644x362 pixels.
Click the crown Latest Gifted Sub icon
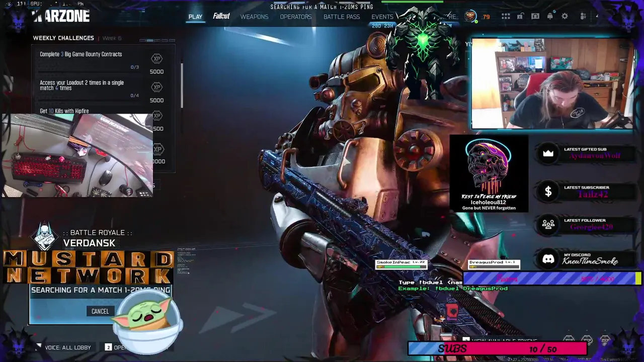click(548, 153)
